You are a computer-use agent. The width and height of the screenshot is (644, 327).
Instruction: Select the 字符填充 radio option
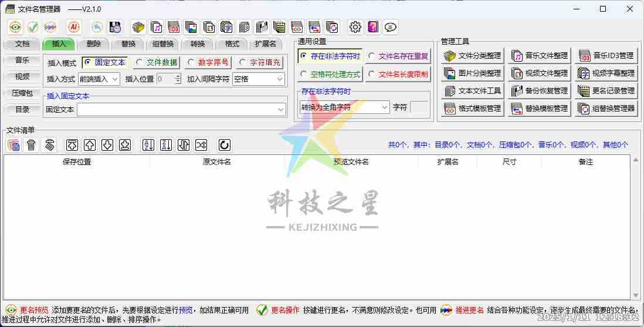tap(260, 62)
